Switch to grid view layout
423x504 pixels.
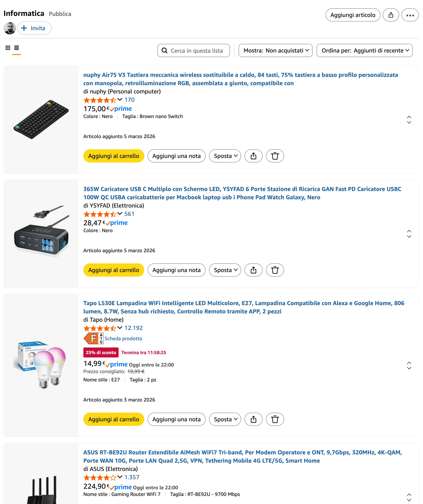8,48
